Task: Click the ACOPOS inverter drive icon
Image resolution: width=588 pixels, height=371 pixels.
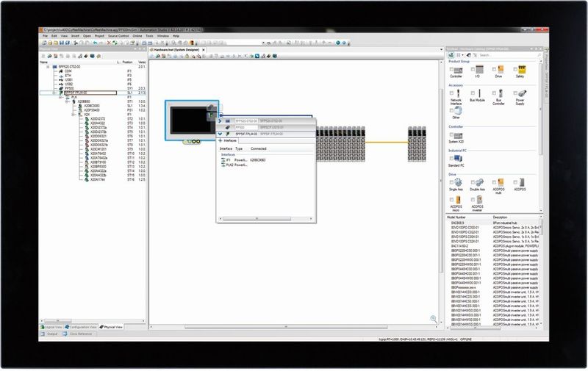Action: point(479,200)
